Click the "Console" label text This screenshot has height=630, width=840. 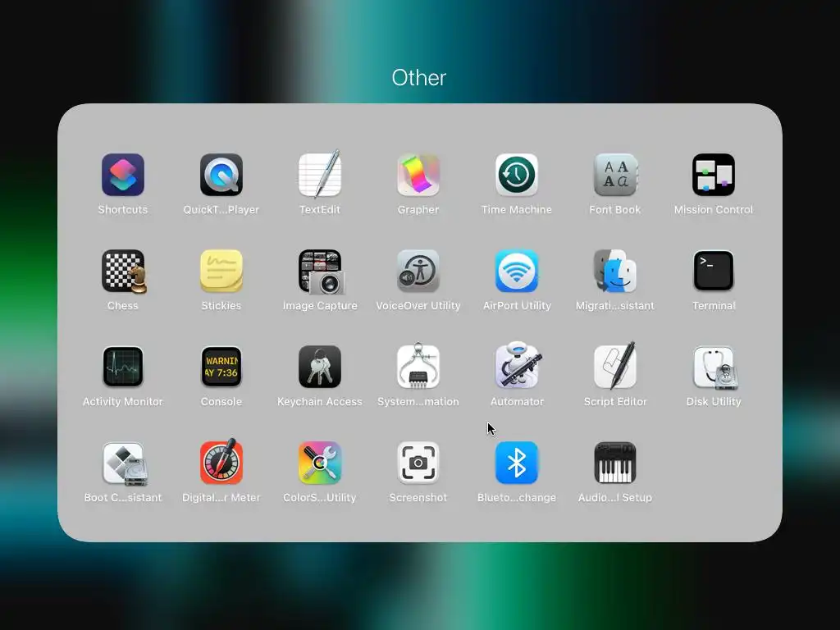(x=221, y=401)
